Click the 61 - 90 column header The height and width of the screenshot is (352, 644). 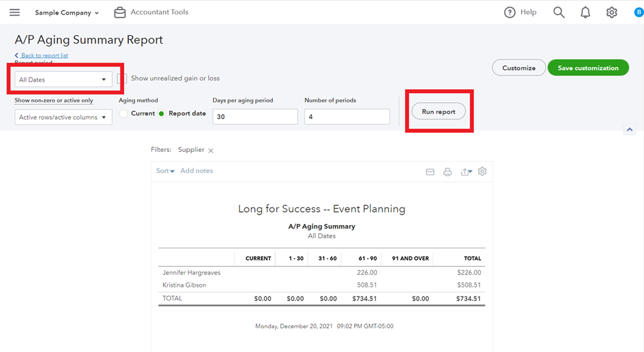(x=368, y=258)
